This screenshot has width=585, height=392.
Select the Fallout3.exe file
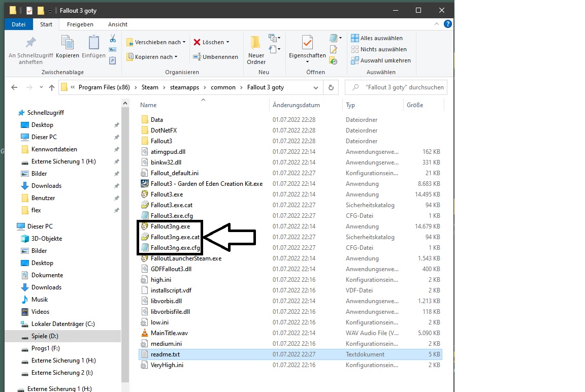click(x=167, y=194)
